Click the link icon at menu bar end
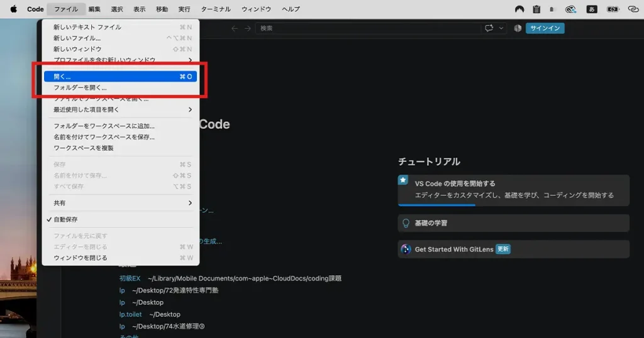The height and width of the screenshot is (338, 644). click(x=633, y=9)
